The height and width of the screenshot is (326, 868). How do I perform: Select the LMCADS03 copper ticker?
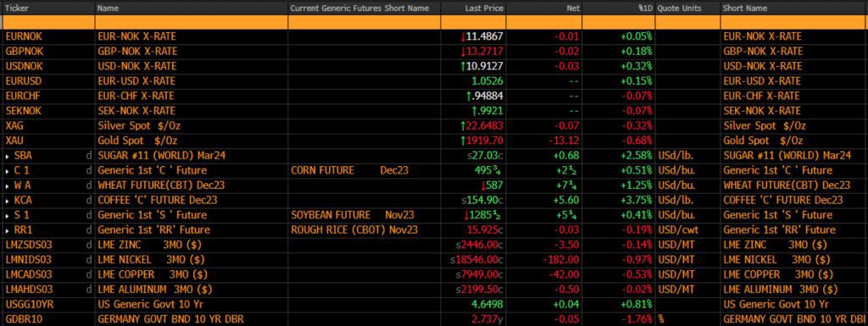pos(28,274)
